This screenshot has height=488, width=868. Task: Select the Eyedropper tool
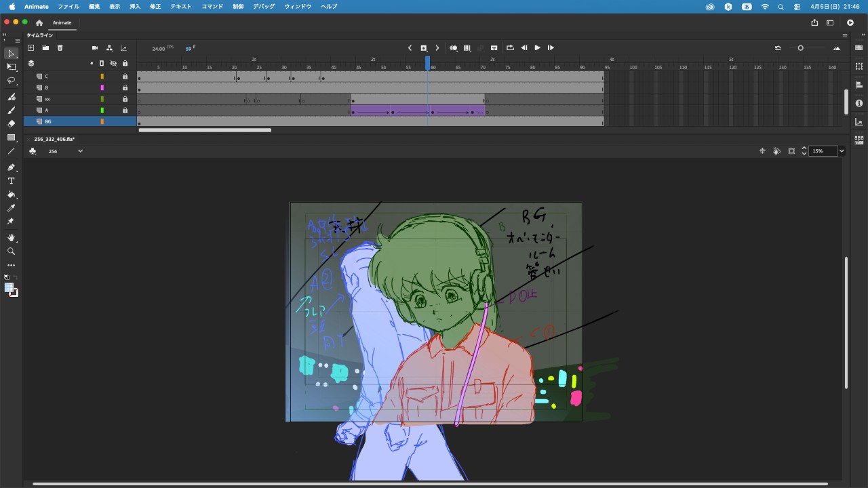pyautogui.click(x=11, y=208)
